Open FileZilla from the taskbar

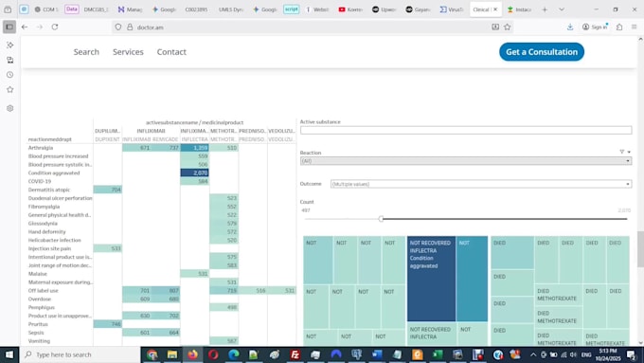click(295, 354)
